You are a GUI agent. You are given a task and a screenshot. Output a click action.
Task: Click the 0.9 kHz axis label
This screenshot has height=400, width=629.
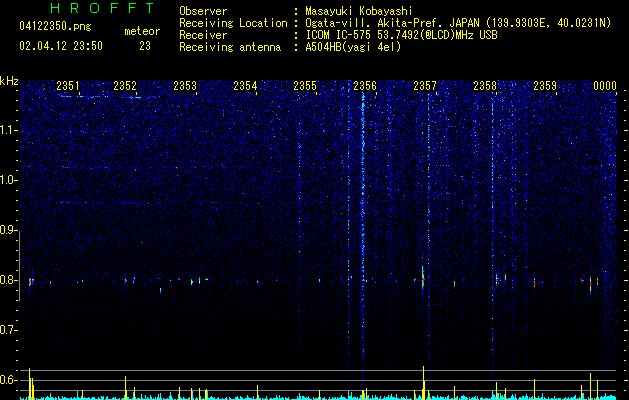click(x=8, y=230)
